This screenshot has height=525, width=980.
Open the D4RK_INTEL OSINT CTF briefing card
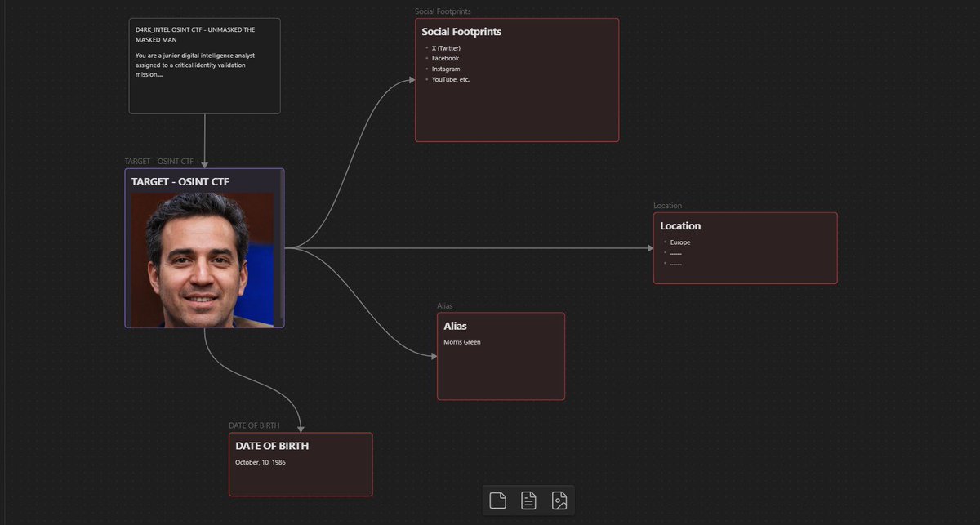(x=204, y=66)
